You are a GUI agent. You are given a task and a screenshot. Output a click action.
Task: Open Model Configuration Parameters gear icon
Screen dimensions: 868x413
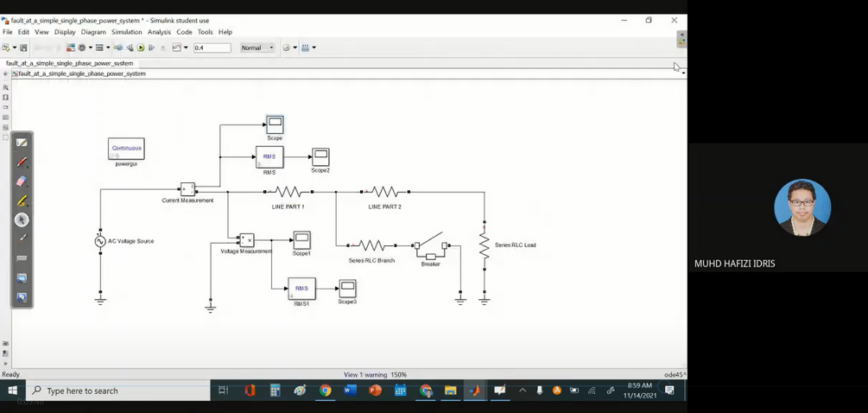(x=82, y=48)
